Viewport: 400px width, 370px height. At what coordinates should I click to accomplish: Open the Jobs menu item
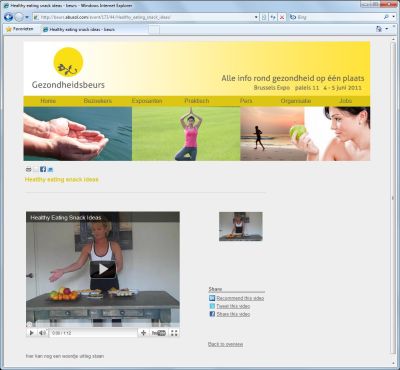[x=345, y=101]
